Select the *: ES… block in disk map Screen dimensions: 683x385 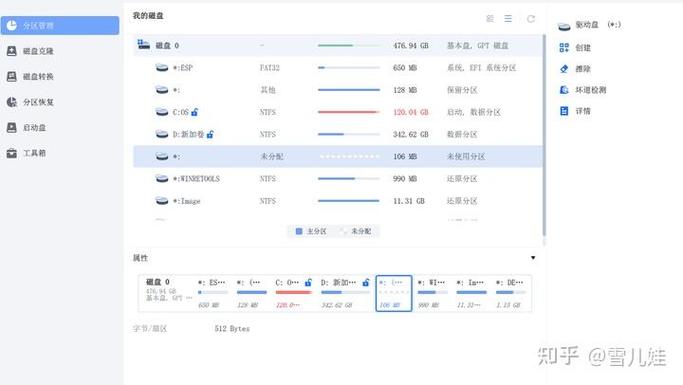click(x=213, y=293)
